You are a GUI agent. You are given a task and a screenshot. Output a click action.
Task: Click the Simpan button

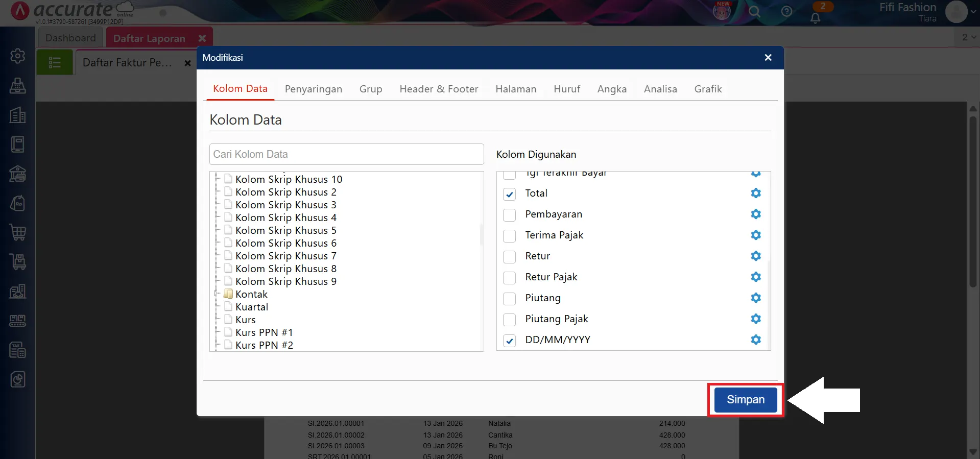745,400
